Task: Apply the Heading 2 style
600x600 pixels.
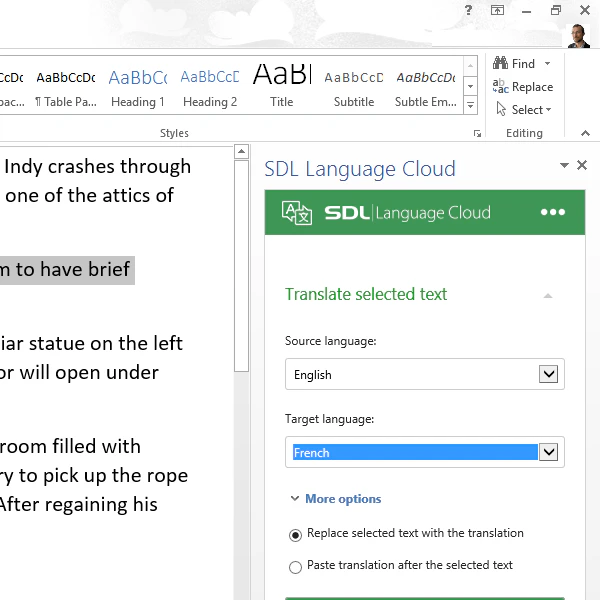Action: tap(210, 86)
